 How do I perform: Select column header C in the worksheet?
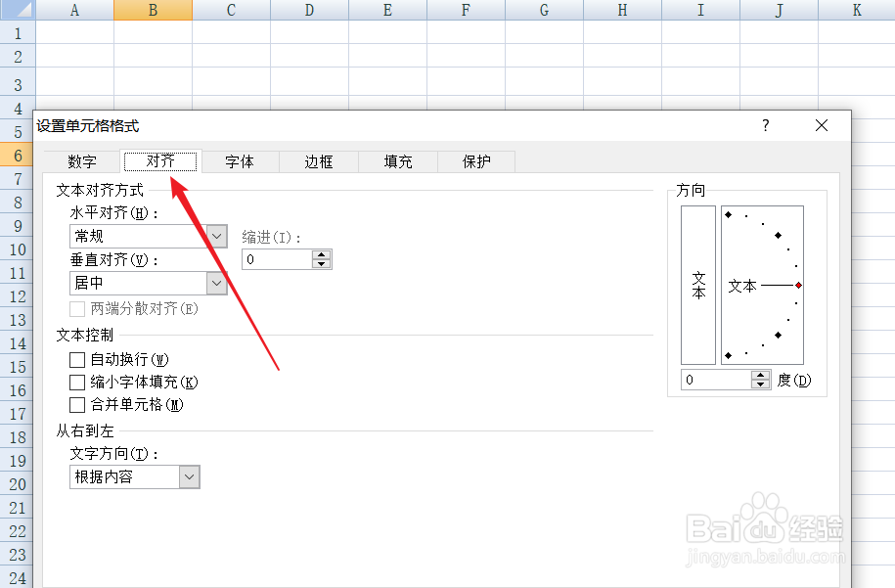231,10
